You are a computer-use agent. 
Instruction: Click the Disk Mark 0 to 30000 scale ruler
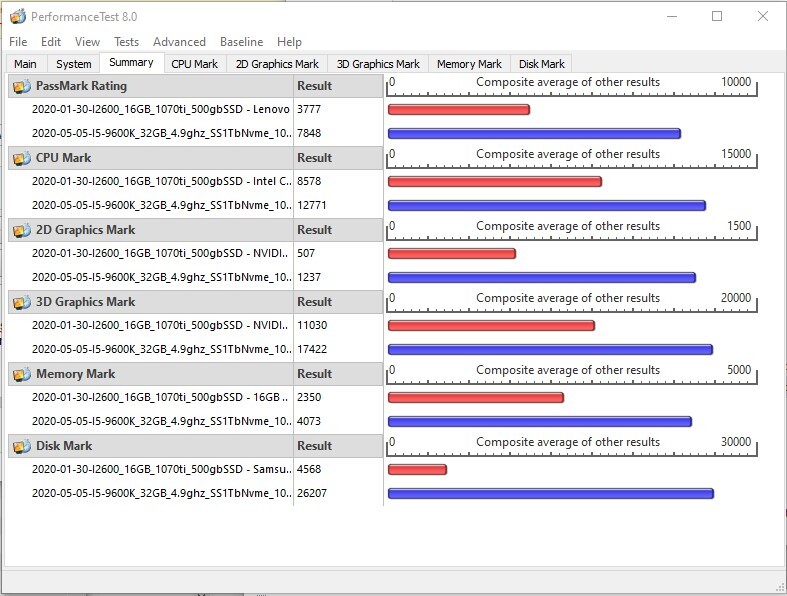click(x=572, y=446)
